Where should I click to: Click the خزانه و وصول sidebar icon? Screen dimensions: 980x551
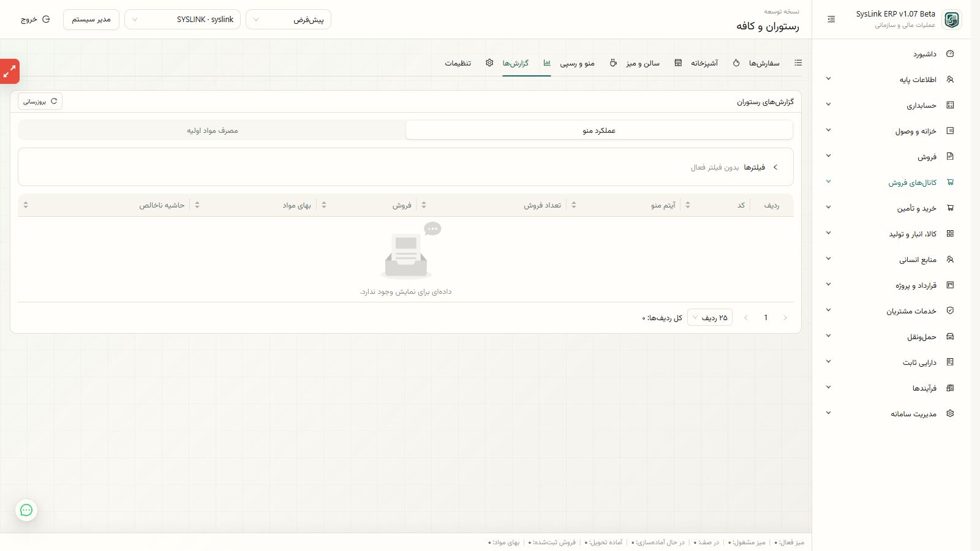[x=950, y=131]
